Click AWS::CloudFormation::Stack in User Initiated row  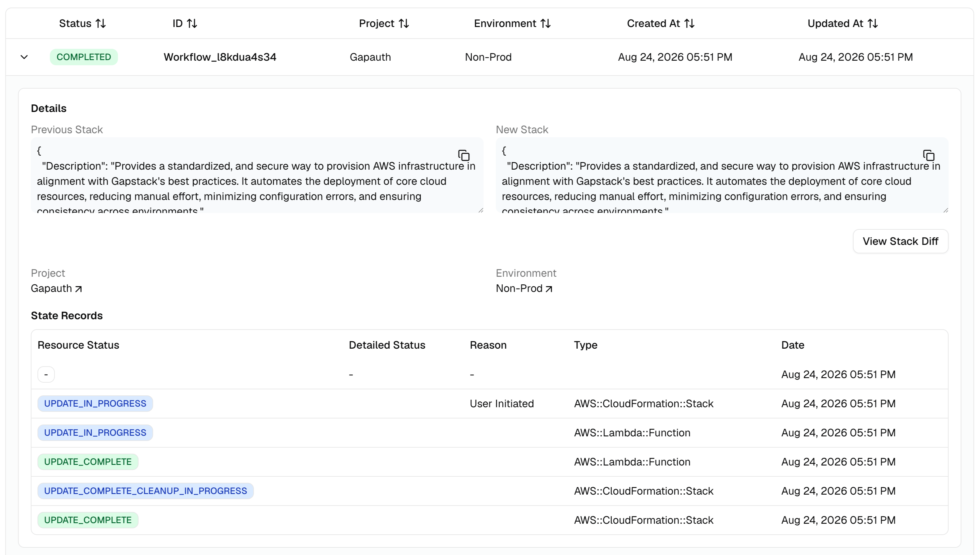643,404
